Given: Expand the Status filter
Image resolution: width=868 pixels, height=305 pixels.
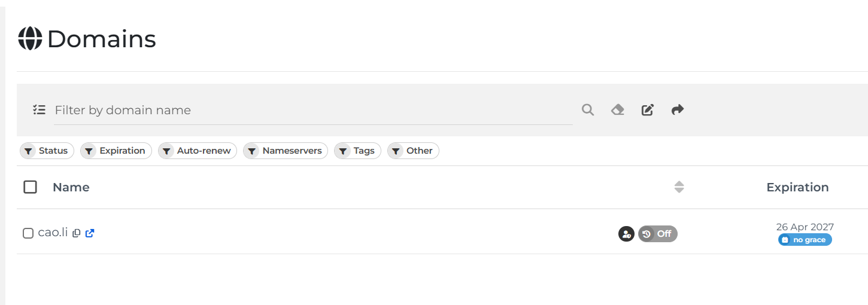Looking at the screenshot, I should [x=47, y=151].
